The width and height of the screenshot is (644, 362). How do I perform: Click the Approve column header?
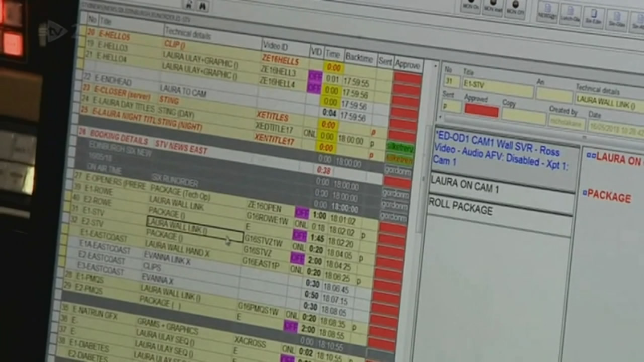point(408,65)
